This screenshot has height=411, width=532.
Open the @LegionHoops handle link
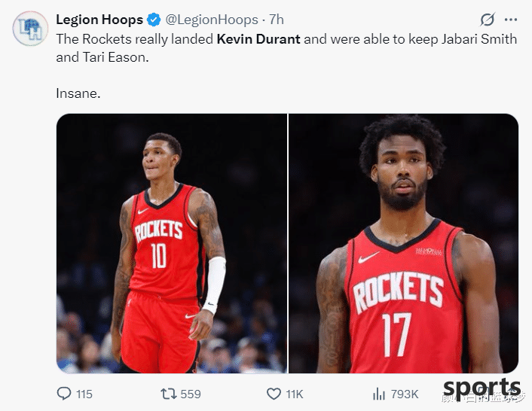pyautogui.click(x=212, y=20)
